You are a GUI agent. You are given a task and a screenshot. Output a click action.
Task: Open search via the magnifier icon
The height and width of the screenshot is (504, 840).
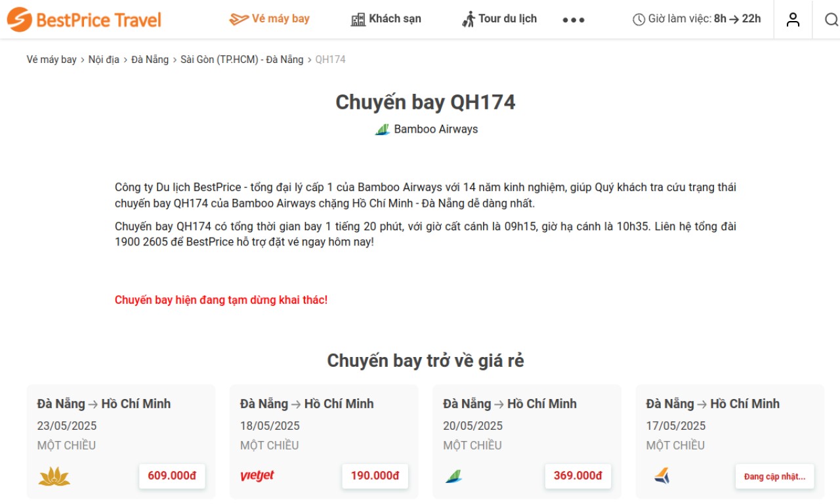click(831, 20)
